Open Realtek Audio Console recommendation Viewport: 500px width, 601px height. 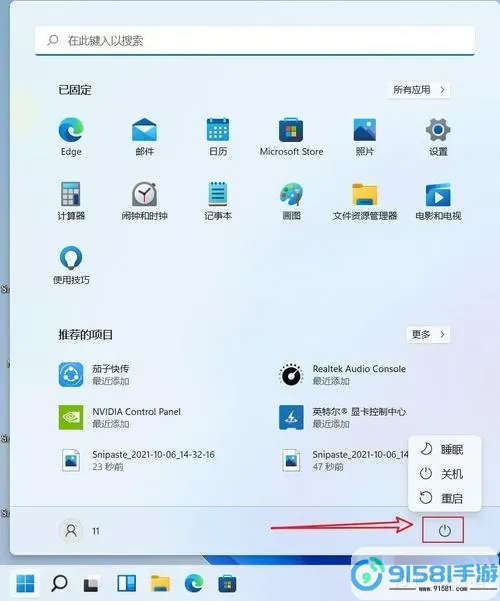(342, 374)
